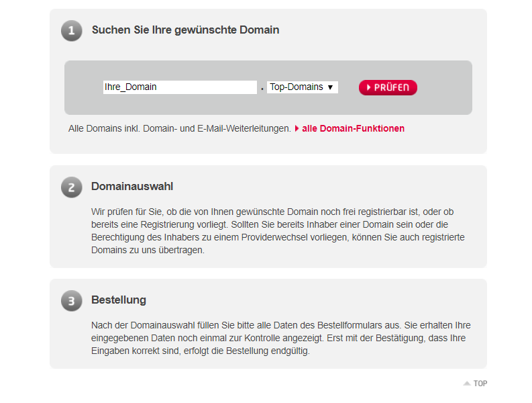
Task: Click the grey up-arrow beside TOP
Action: coord(467,384)
